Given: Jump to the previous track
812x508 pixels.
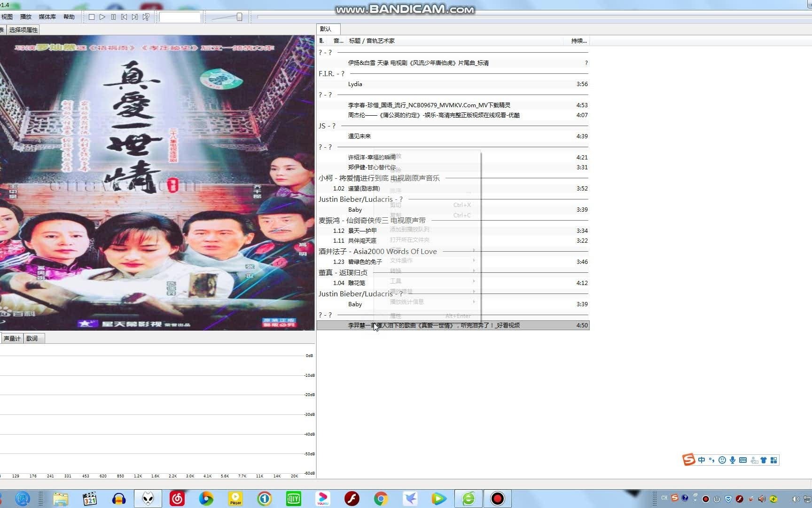Looking at the screenshot, I should pos(124,17).
